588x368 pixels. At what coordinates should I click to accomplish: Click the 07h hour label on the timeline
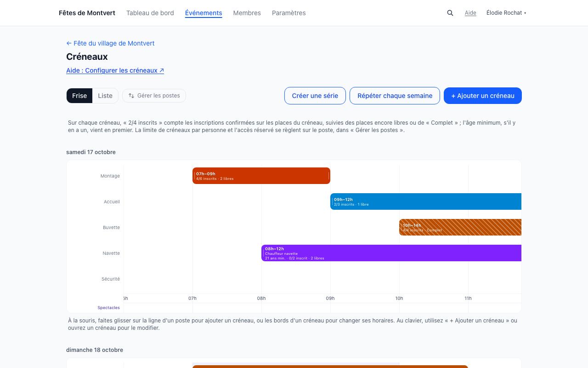(x=192, y=298)
